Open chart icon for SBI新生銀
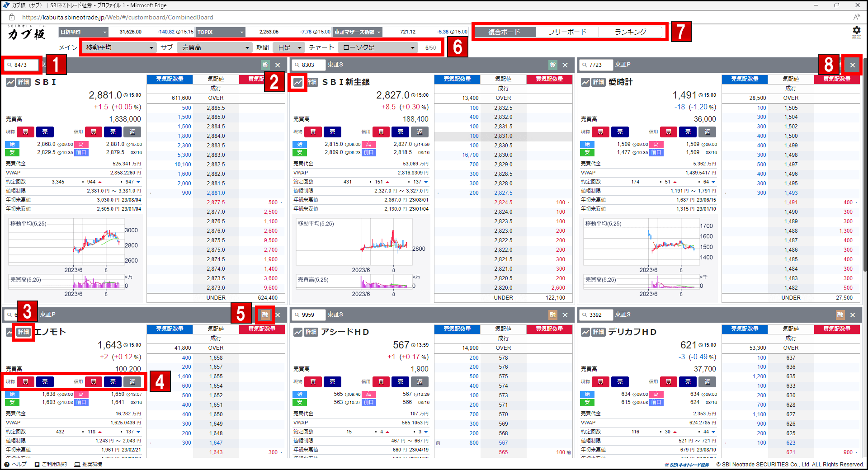This screenshot has width=868, height=470. tap(298, 82)
